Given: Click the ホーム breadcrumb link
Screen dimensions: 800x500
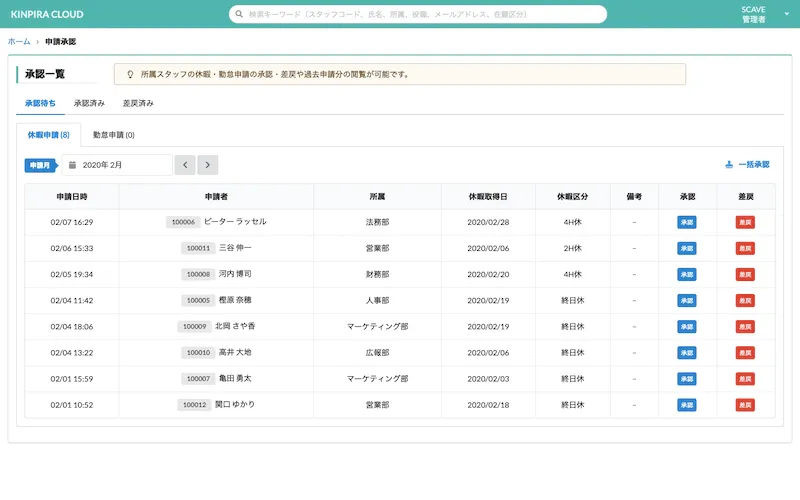Looking at the screenshot, I should click(x=18, y=42).
